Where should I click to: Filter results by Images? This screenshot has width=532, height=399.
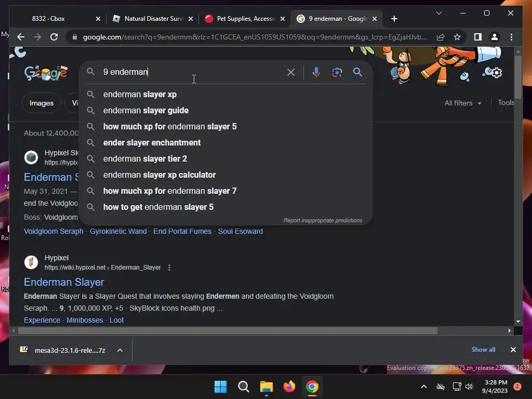point(42,103)
